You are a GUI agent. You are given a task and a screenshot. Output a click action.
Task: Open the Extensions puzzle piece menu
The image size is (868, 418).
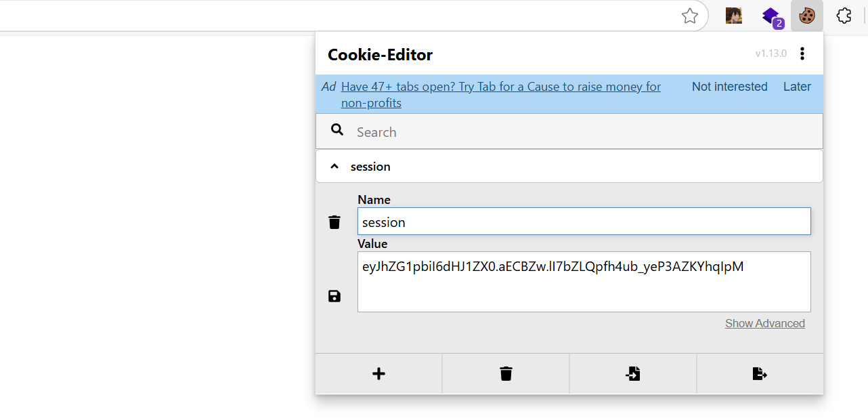coord(844,16)
